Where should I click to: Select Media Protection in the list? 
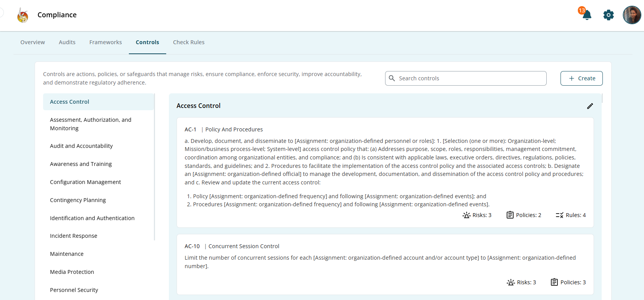(72, 272)
